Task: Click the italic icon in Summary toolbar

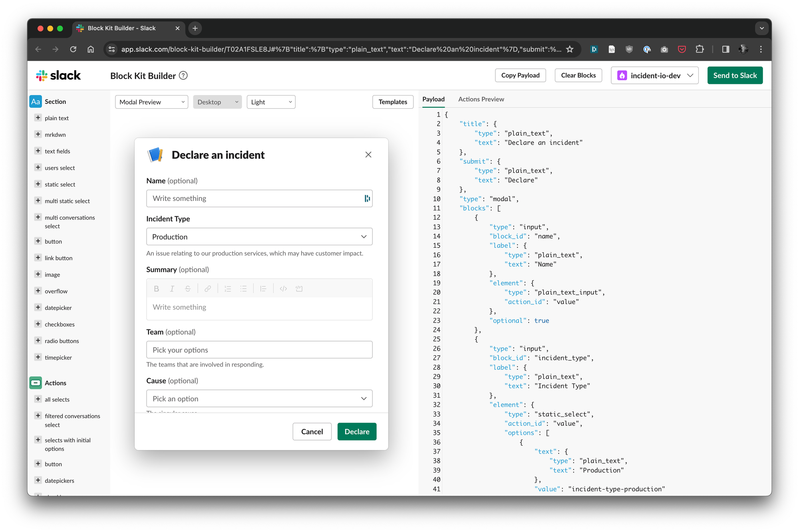Action: [x=172, y=289]
